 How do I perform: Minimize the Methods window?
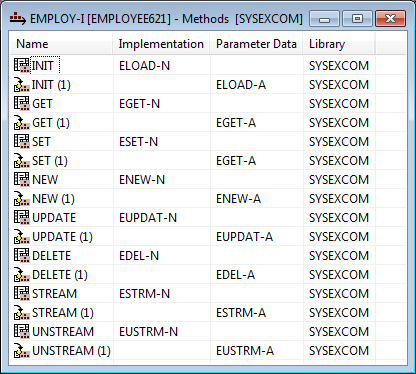tap(324, 19)
